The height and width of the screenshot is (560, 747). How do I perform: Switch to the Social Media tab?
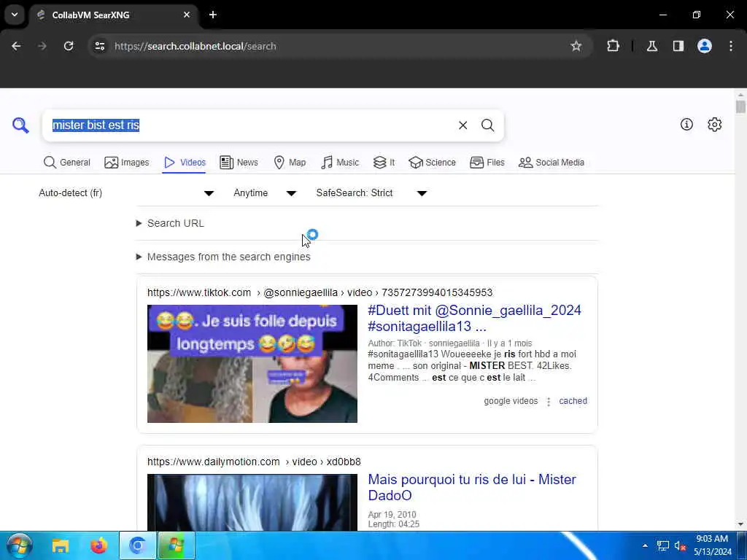click(x=551, y=163)
